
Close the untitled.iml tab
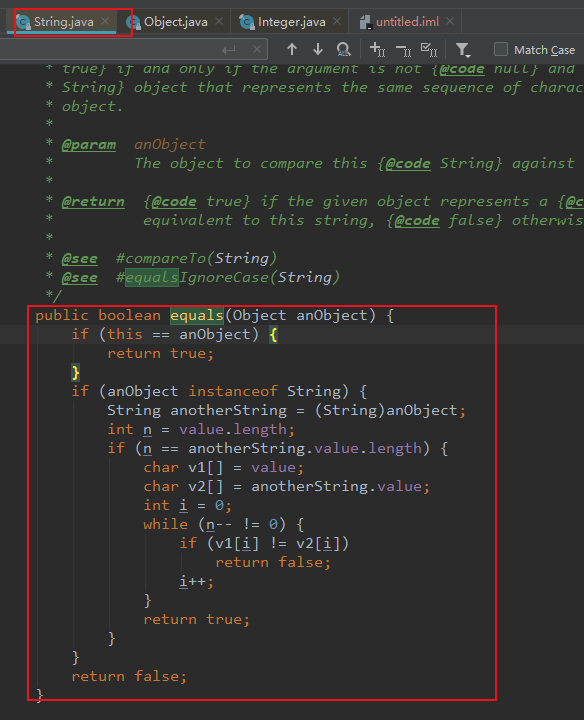click(450, 21)
